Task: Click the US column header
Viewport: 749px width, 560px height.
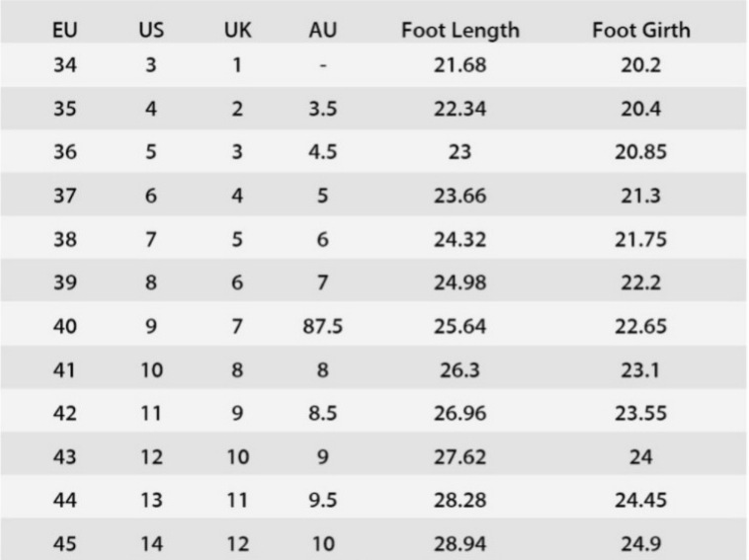Action: pos(151,30)
